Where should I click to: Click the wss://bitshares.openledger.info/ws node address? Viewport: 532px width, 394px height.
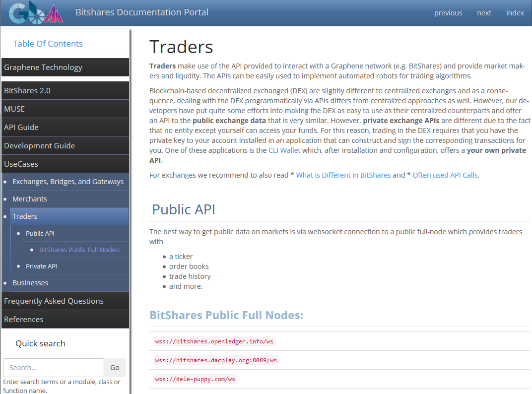pyautogui.click(x=214, y=341)
